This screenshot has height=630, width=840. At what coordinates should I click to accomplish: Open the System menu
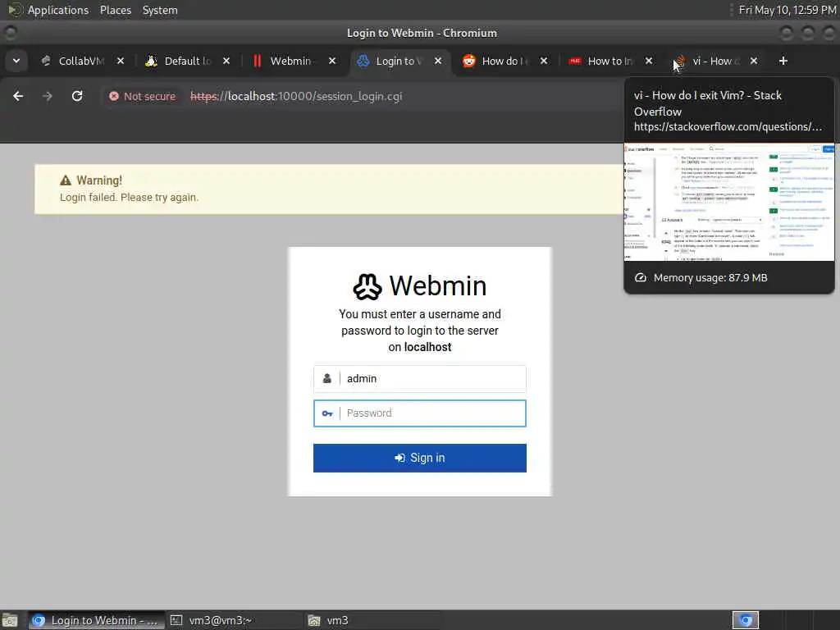point(160,10)
